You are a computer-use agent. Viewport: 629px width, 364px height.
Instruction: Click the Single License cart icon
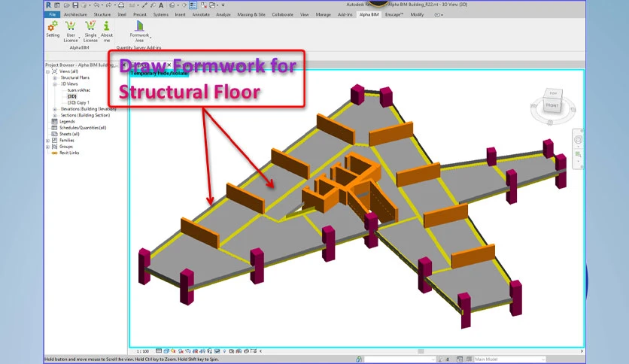pos(90,26)
